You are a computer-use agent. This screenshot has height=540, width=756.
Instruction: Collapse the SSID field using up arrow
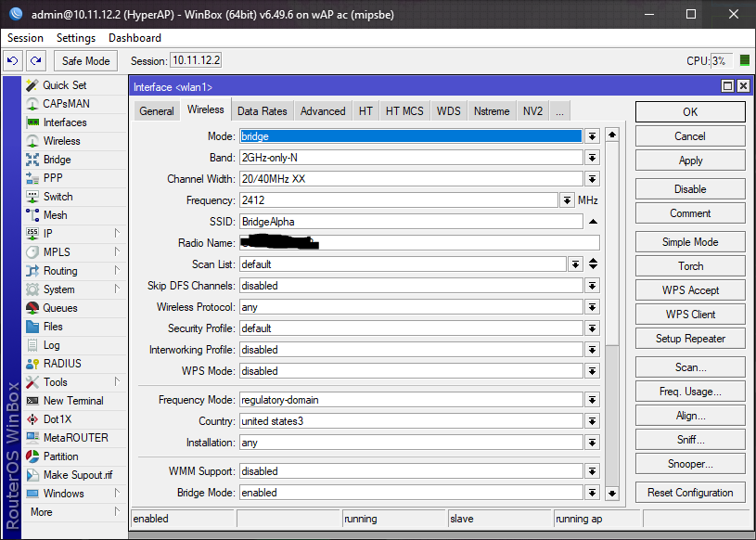click(592, 222)
